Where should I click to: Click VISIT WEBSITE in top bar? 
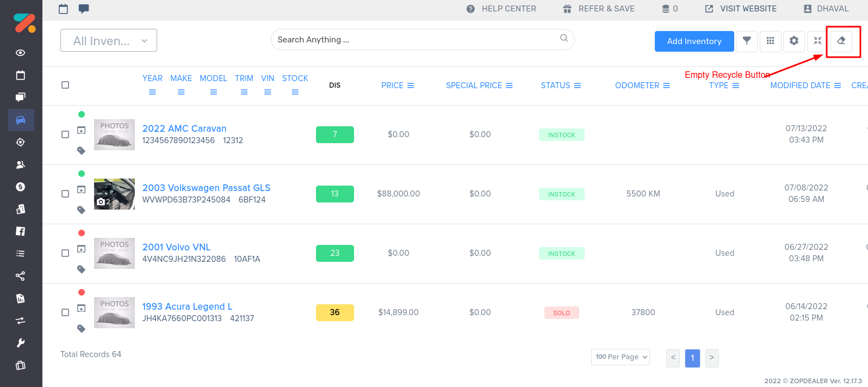point(741,9)
